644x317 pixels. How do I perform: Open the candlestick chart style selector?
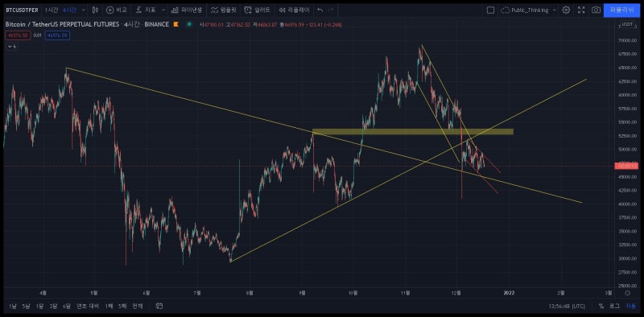point(95,10)
